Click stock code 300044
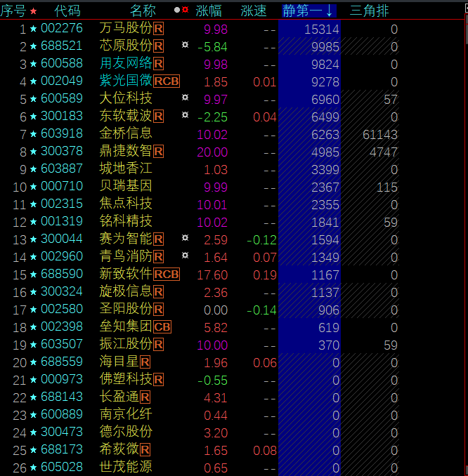Image resolution: width=468 pixels, height=476 pixels. click(62, 239)
